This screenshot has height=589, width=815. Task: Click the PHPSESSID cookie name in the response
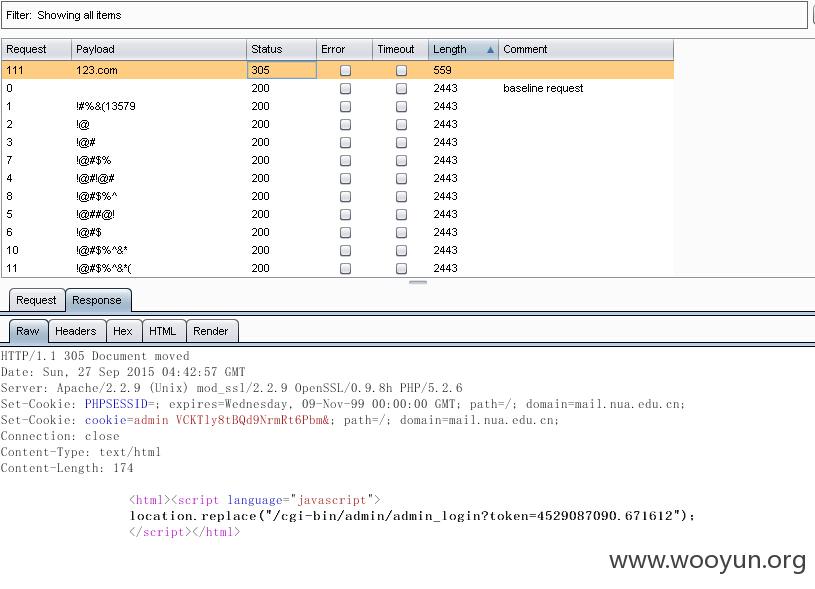point(116,404)
